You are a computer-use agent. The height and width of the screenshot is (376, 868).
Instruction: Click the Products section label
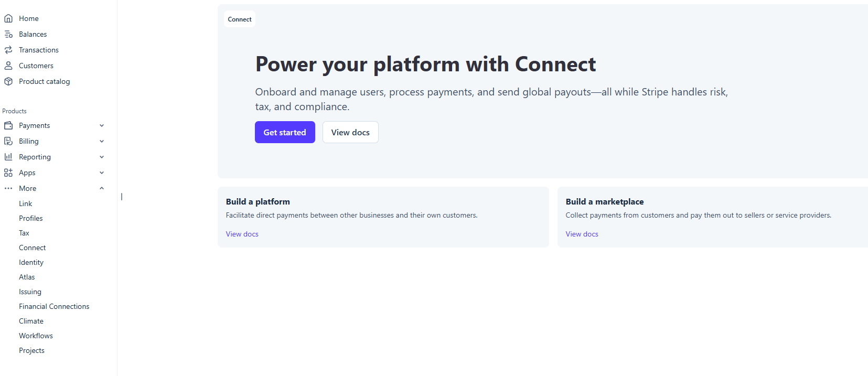pos(15,111)
